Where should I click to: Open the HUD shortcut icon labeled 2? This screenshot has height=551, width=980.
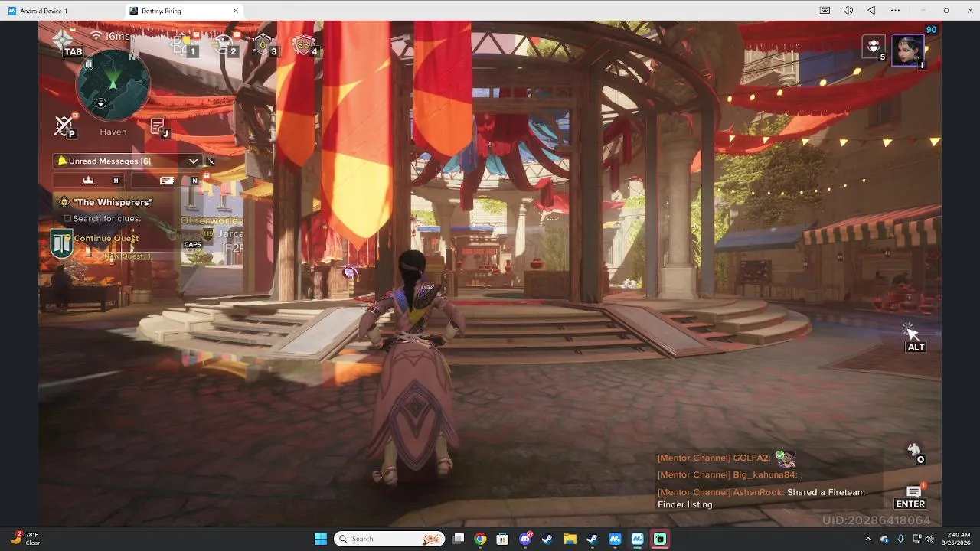pos(223,45)
